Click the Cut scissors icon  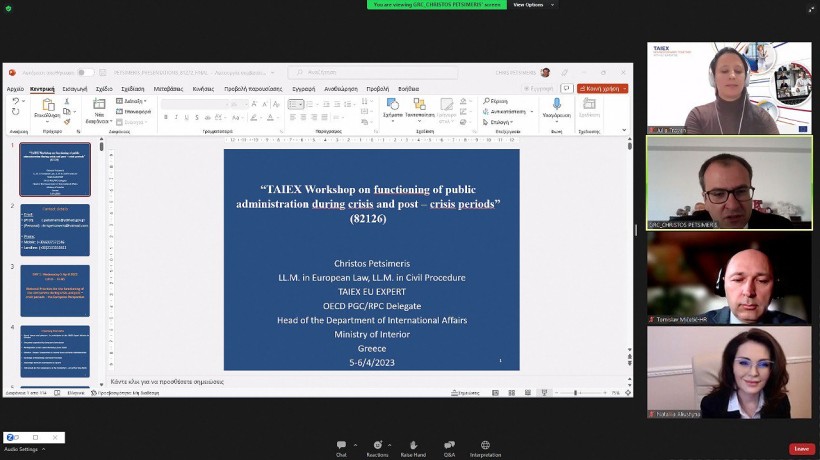67,101
